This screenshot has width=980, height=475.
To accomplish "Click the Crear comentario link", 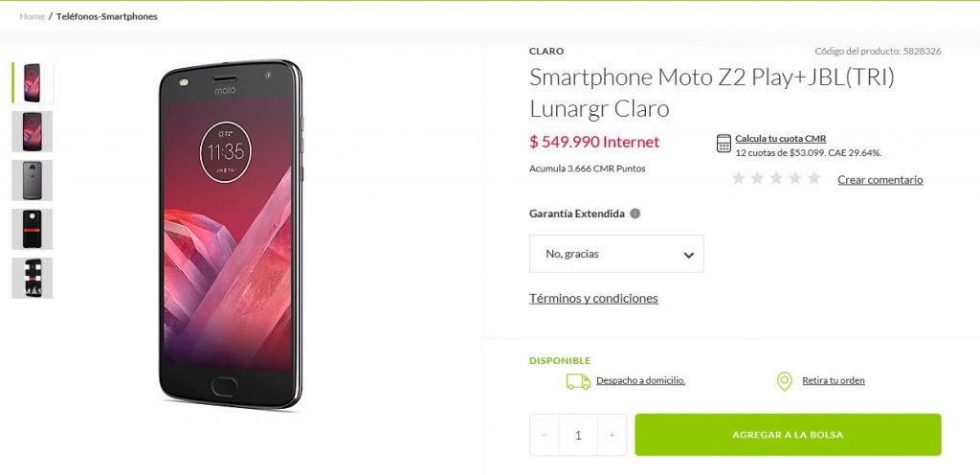I will (x=880, y=179).
